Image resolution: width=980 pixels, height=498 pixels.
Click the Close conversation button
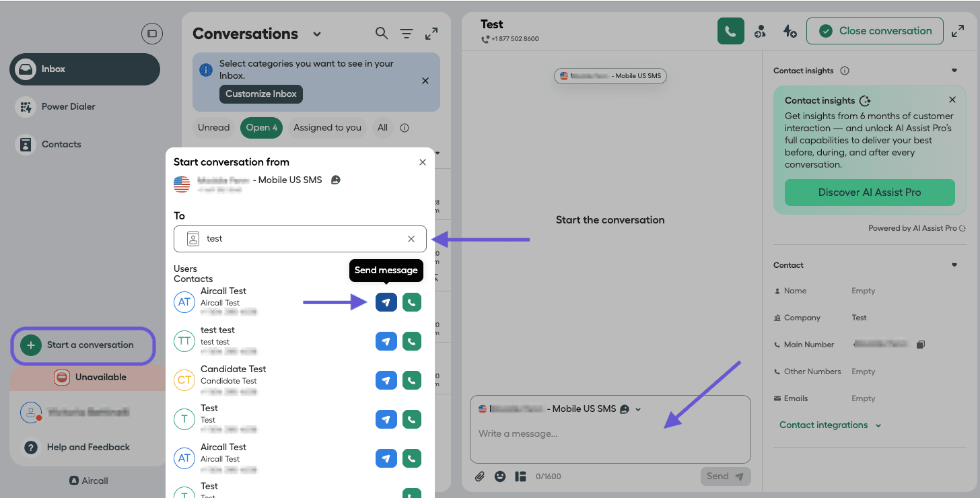(874, 31)
